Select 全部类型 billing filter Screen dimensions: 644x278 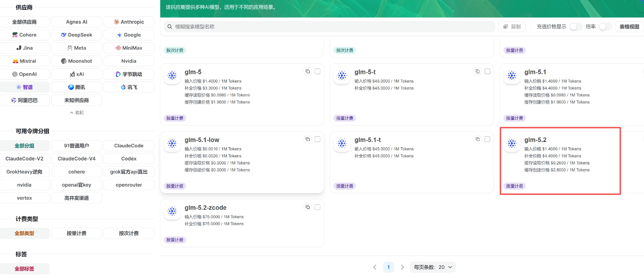24,233
